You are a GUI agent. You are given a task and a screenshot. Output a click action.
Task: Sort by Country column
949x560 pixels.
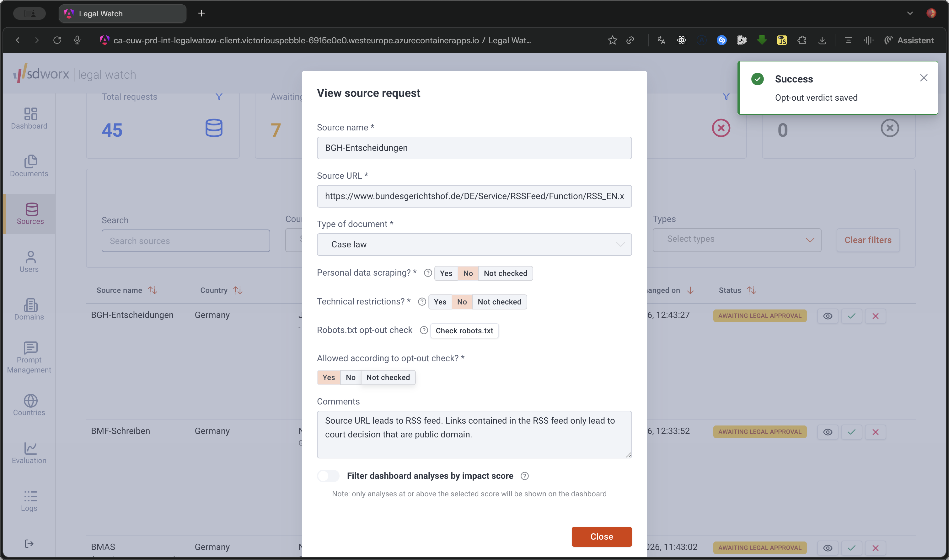coord(238,290)
